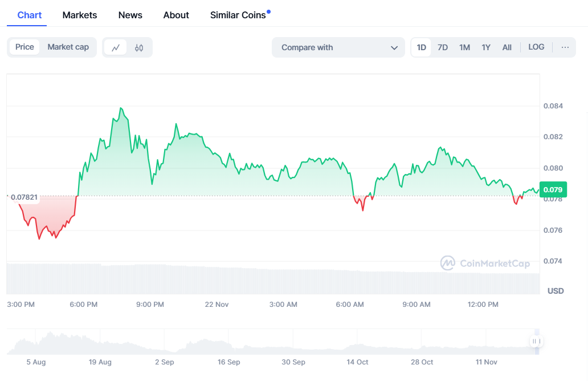
Task: Show All time price history
Action: coord(507,47)
